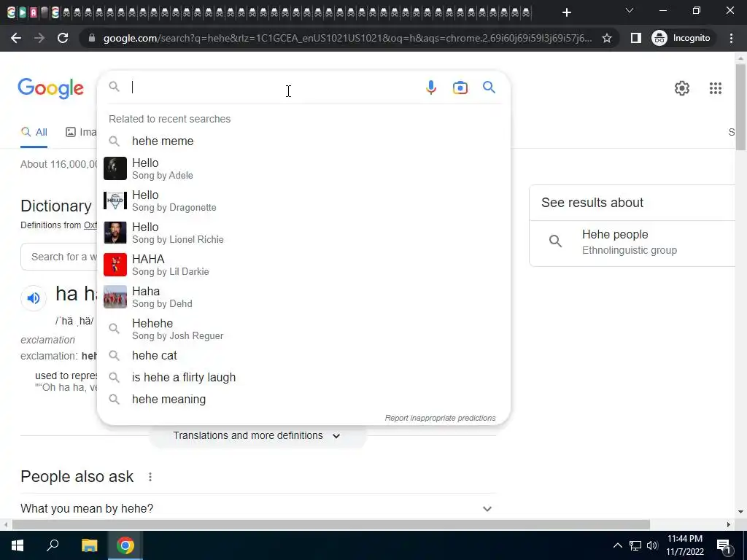Open Chrome side panel icon

pyautogui.click(x=635, y=38)
